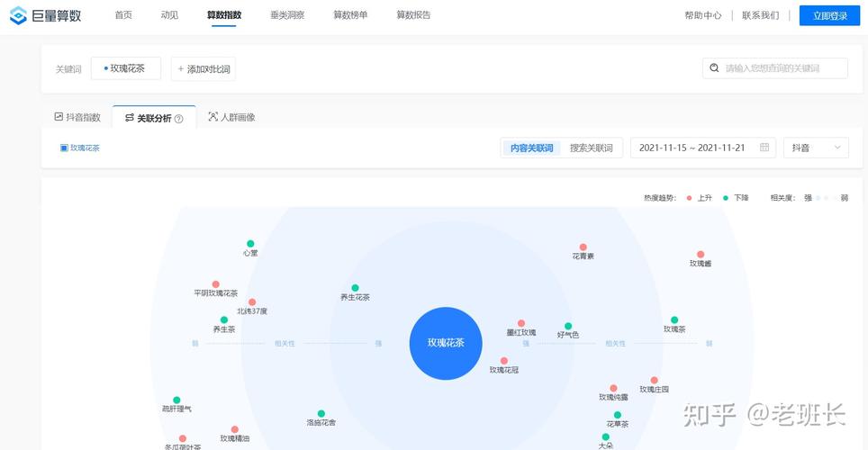Viewport: 868px width, 450px height.
Task: Click the 冬瓜荷叶茶 red node
Action: tap(183, 438)
